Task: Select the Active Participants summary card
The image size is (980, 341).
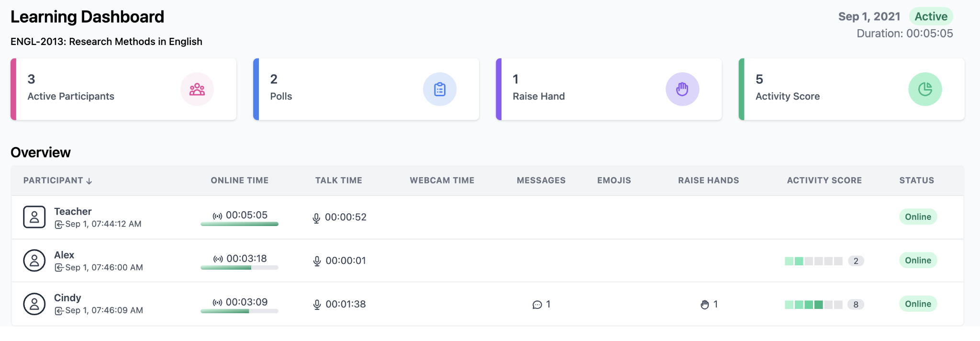Action: tap(123, 89)
